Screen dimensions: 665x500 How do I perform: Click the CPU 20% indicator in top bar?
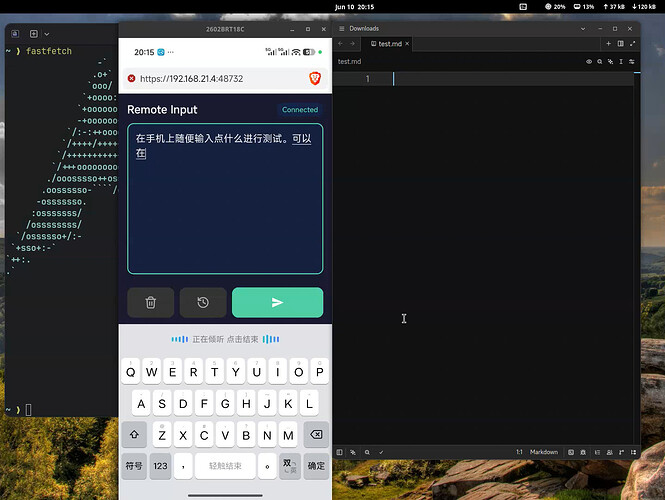[x=555, y=6]
